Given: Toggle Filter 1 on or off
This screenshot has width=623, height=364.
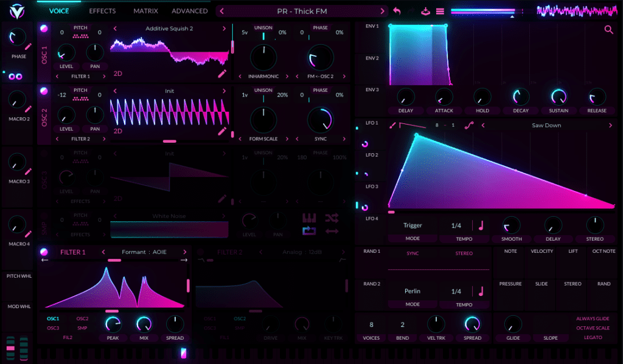Looking at the screenshot, I should pyautogui.click(x=44, y=252).
